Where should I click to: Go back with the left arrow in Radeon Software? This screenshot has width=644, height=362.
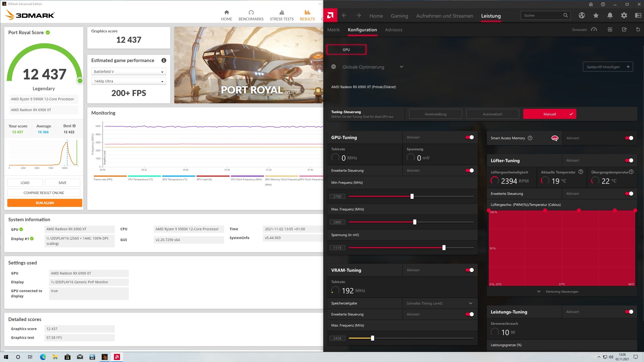(344, 16)
